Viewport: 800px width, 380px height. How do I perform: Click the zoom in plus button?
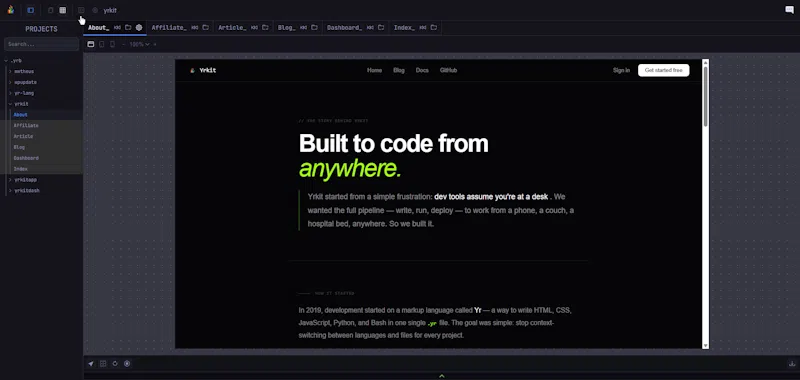tap(155, 44)
